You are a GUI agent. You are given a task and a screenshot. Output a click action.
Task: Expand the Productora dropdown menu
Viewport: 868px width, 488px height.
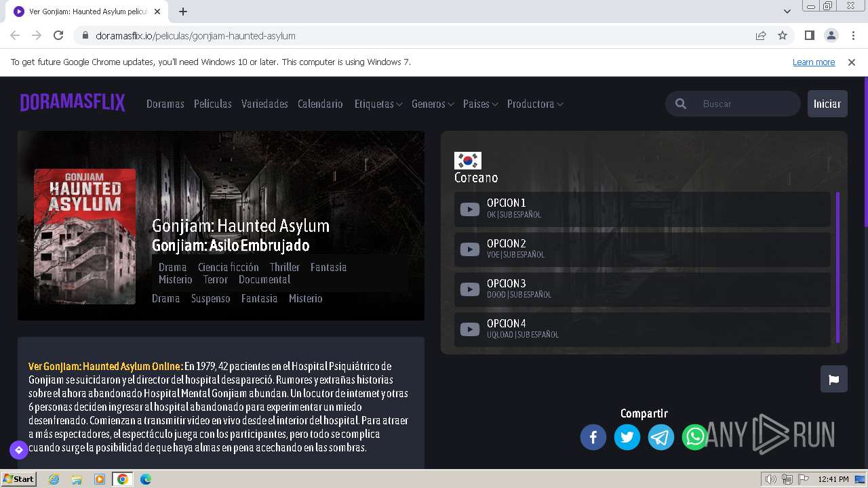pyautogui.click(x=535, y=104)
